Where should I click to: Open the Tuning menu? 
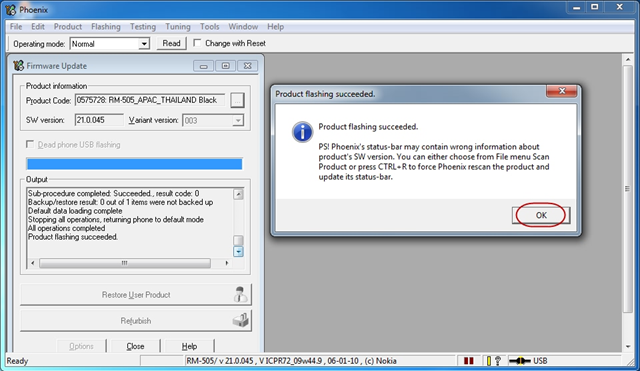[x=178, y=27]
